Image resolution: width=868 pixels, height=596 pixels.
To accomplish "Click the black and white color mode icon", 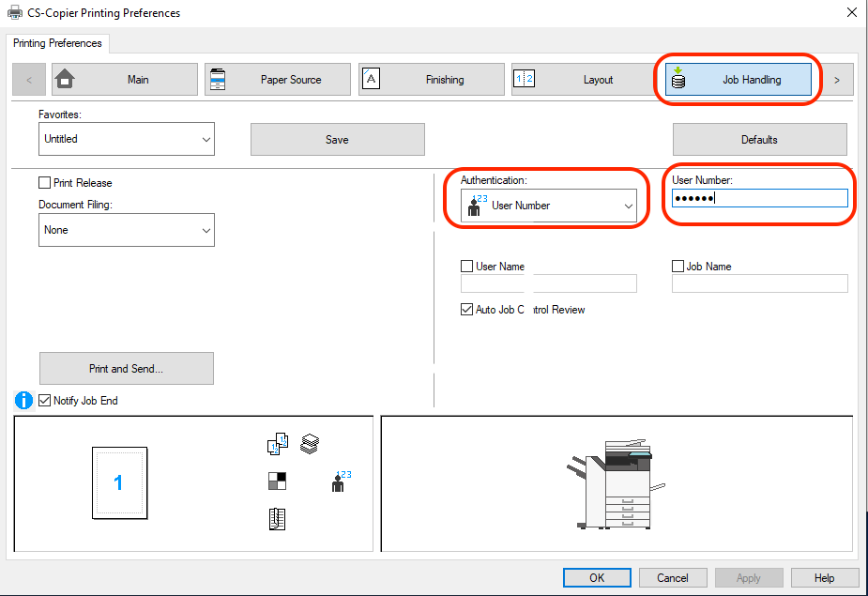I will tap(278, 481).
